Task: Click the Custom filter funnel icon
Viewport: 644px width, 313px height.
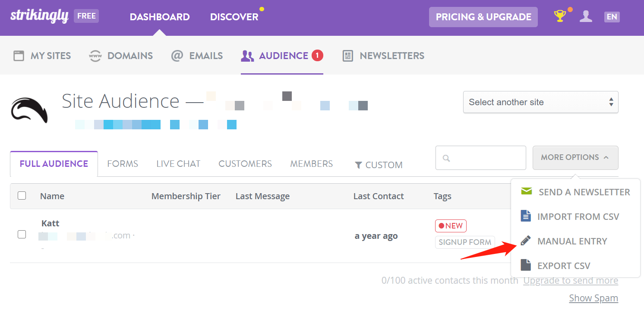Action: [358, 165]
